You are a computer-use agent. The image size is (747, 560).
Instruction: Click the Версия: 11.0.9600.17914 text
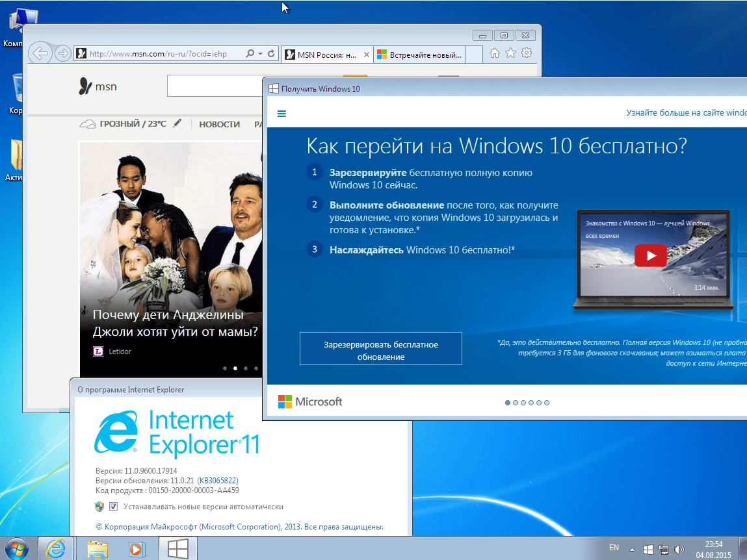(137, 470)
